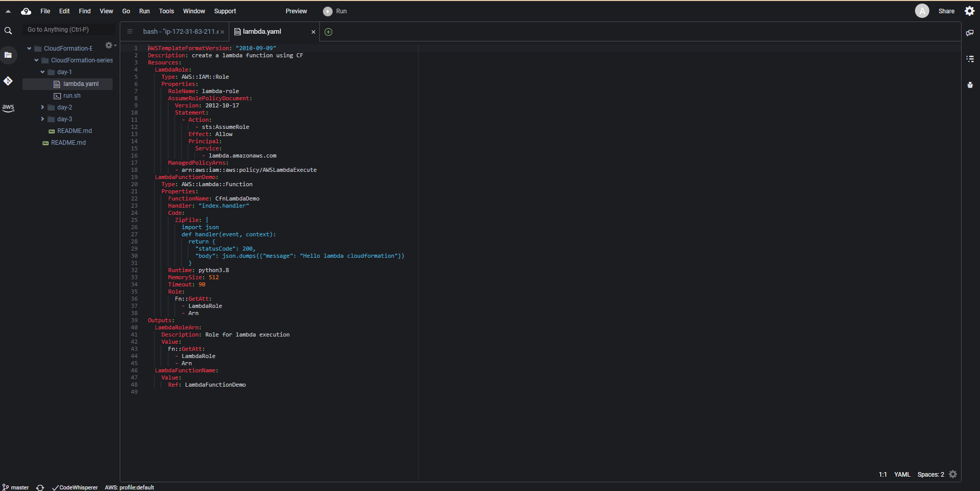Open the file tree settings gear dropdown
This screenshot has width=980, height=491.
[110, 46]
